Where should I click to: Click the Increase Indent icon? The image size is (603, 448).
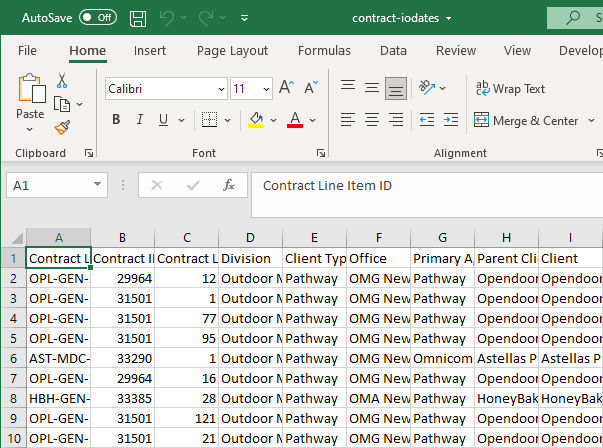(451, 120)
